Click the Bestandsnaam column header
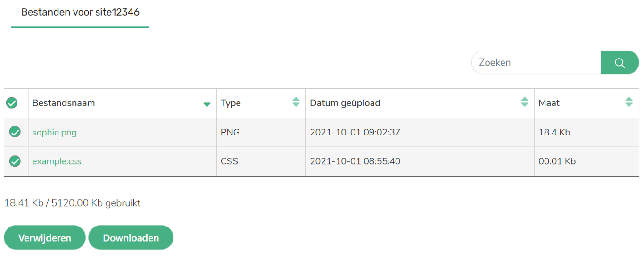 (64, 103)
